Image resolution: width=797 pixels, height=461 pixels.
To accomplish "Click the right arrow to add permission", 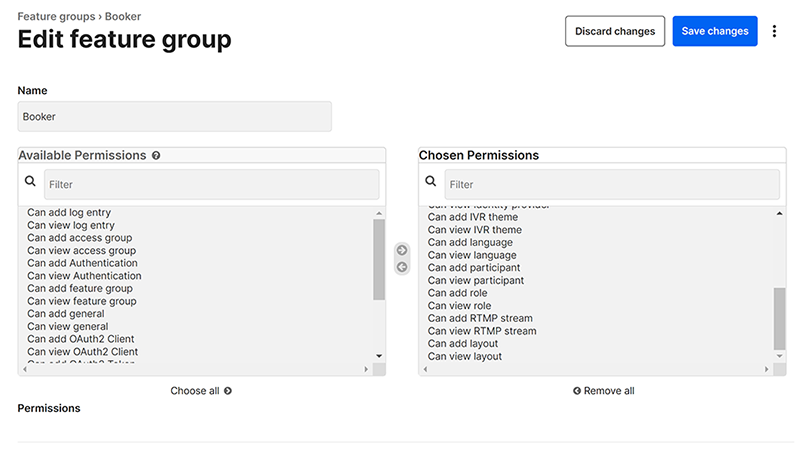I will (x=402, y=250).
